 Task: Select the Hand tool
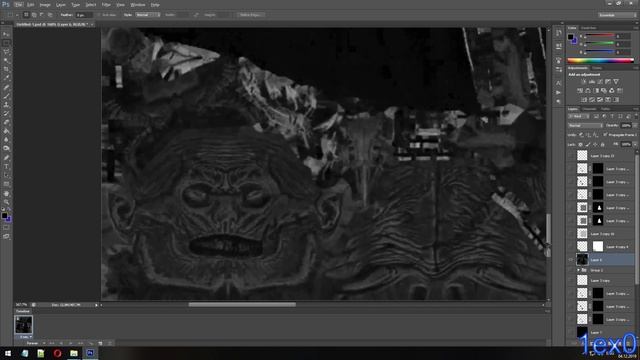pyautogui.click(x=6, y=193)
